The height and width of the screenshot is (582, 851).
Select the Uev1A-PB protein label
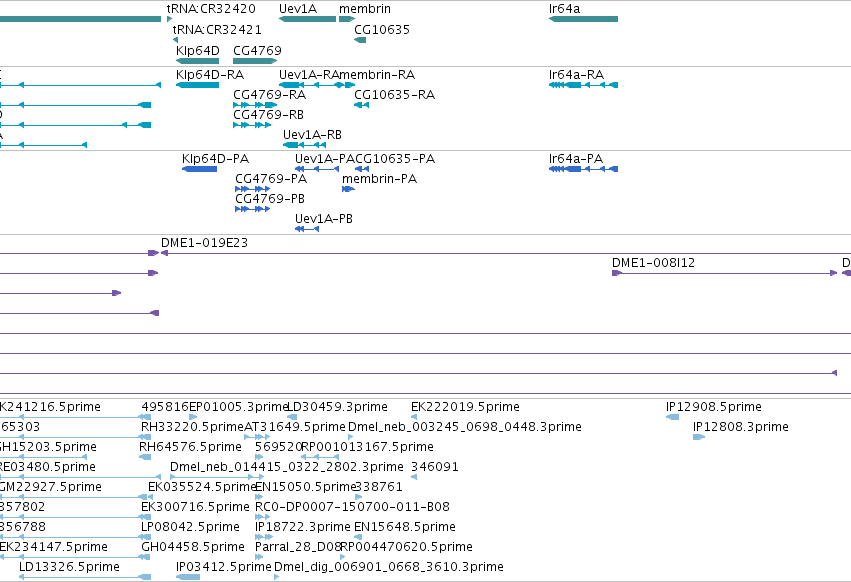click(x=324, y=219)
